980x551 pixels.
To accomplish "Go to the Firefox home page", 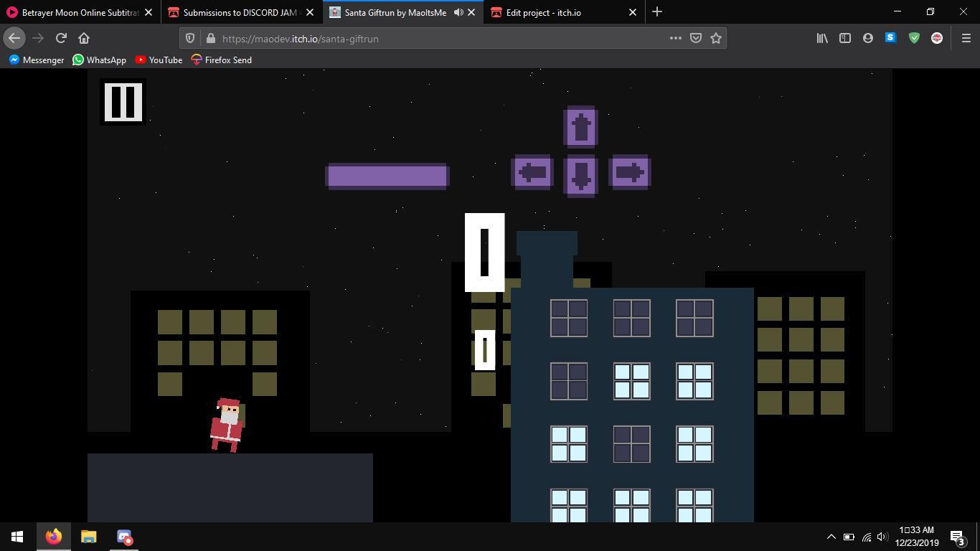I will point(84,38).
